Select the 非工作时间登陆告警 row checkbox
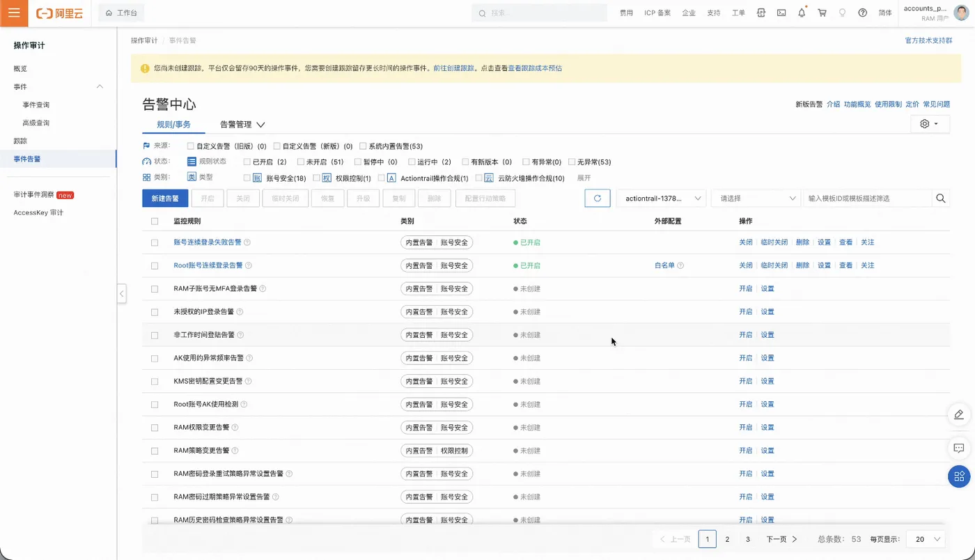This screenshot has width=975, height=560. 155,335
